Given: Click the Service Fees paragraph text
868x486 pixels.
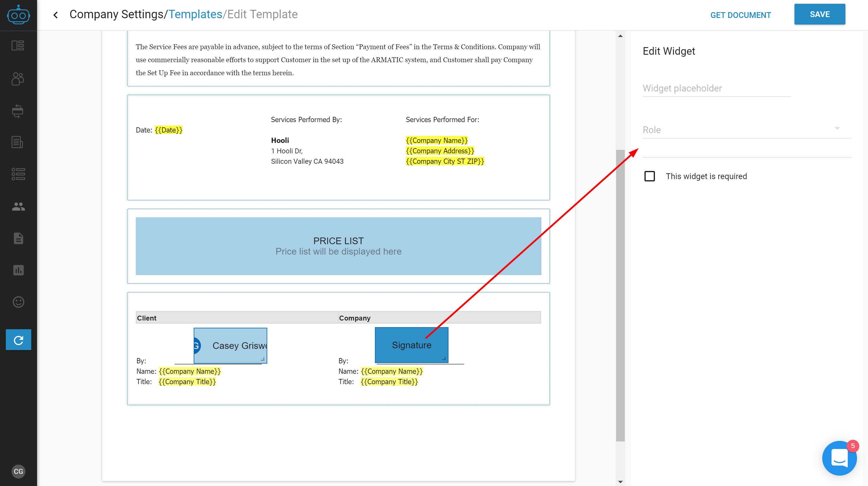Looking at the screenshot, I should pos(338,60).
